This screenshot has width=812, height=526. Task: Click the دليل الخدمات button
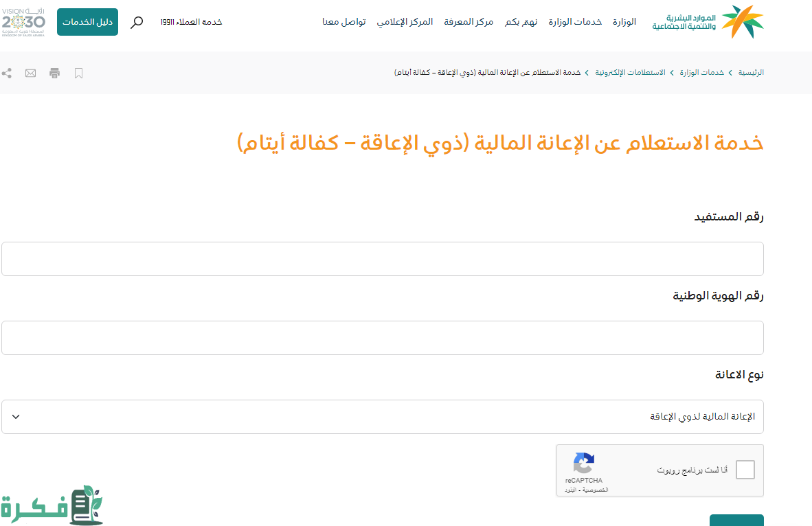pyautogui.click(x=87, y=22)
